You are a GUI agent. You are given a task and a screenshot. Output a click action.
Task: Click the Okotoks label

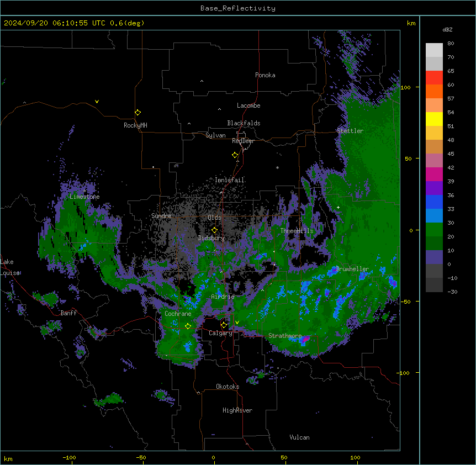click(228, 387)
